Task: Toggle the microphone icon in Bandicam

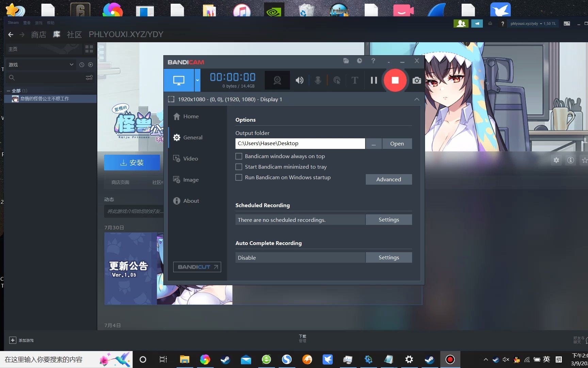Action: (318, 80)
